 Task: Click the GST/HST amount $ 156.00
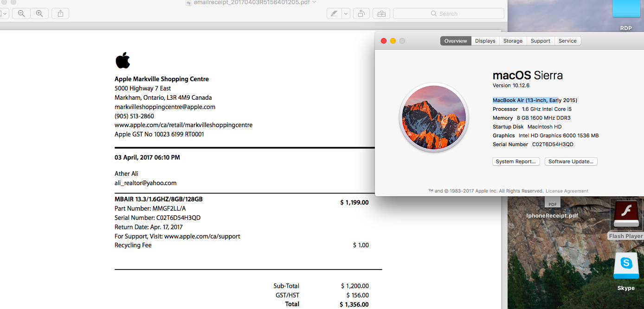pos(358,295)
